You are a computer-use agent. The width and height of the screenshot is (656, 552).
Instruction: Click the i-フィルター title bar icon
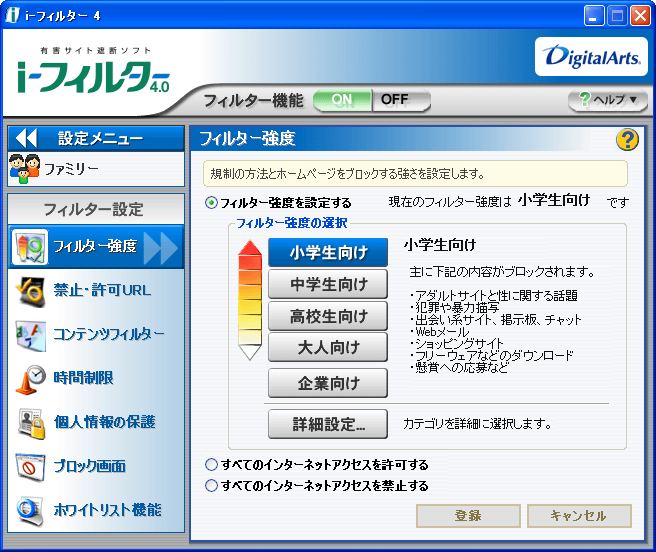[x=12, y=15]
